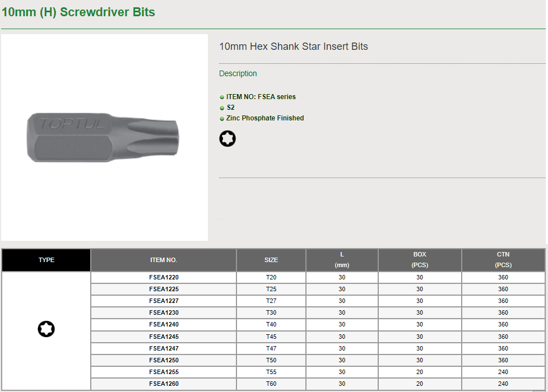Click the CTN (PCS) column header

pos(503,260)
